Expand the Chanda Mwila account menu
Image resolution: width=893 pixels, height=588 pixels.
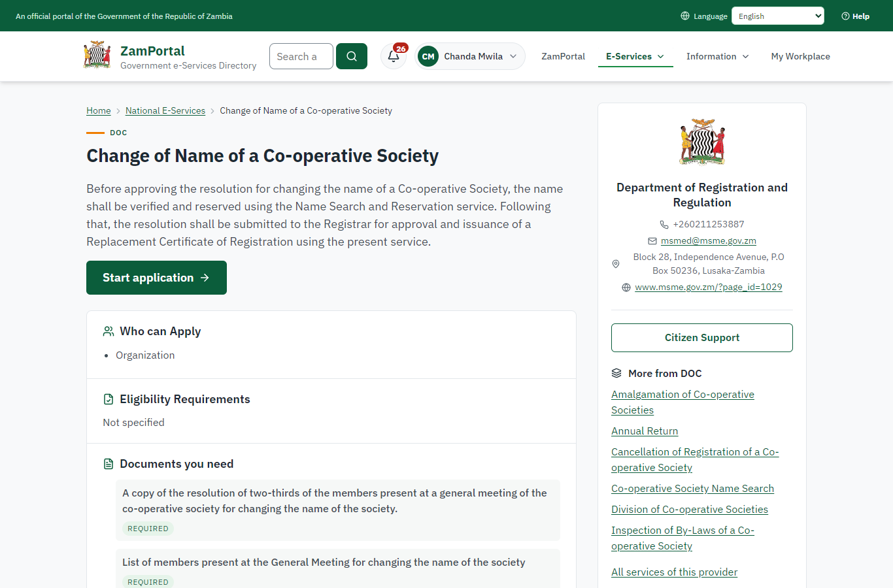click(x=470, y=56)
